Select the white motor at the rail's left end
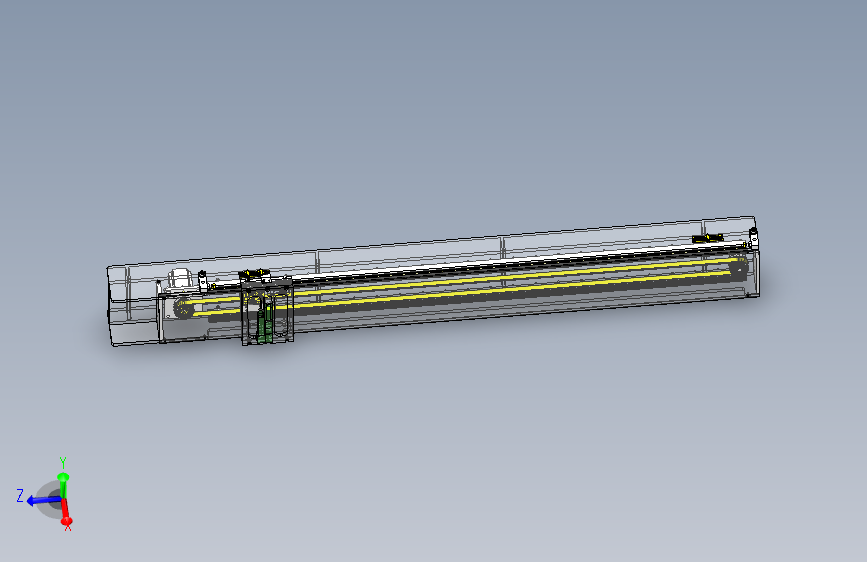This screenshot has width=867, height=562. [x=180, y=278]
